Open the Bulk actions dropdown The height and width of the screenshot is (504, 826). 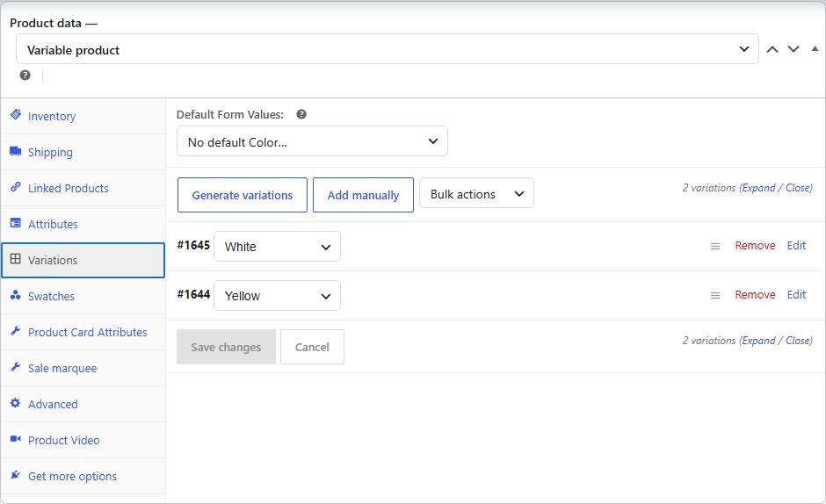click(x=476, y=193)
